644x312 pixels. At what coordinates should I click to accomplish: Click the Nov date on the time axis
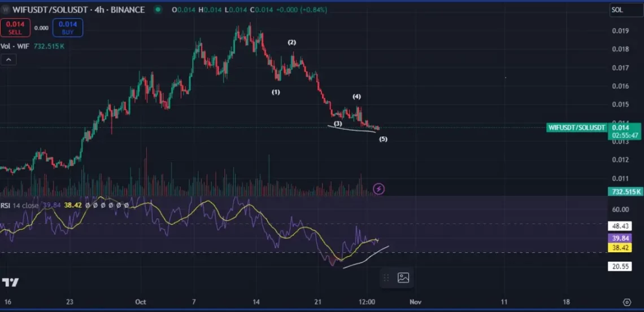pos(415,302)
